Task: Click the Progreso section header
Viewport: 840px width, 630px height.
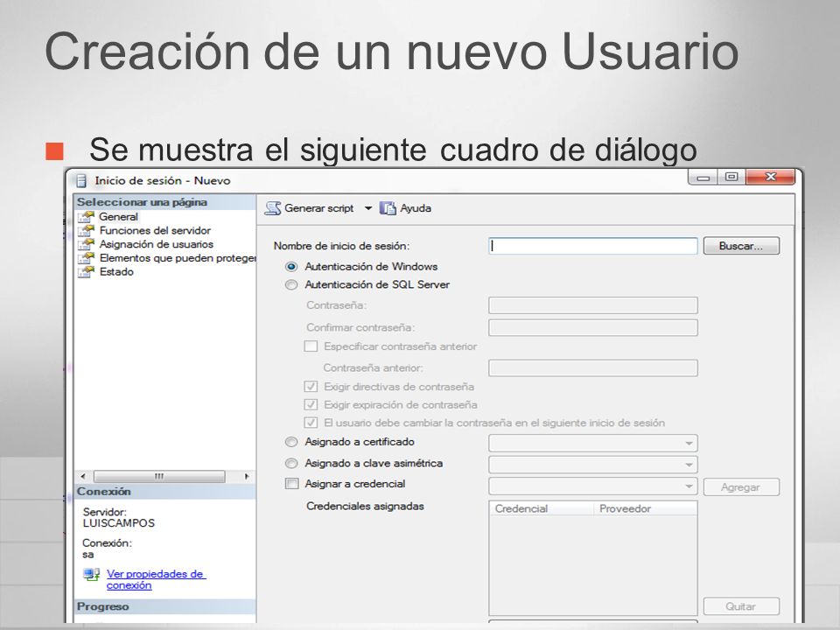Action: [x=165, y=607]
